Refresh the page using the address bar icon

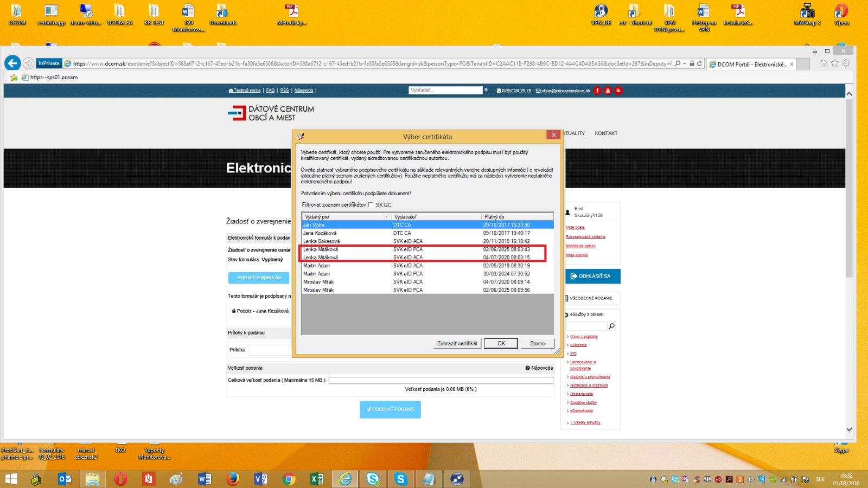pos(700,63)
